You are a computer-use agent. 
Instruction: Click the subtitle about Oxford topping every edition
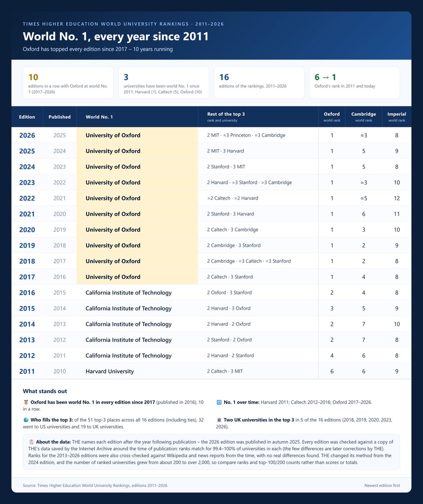click(98, 49)
